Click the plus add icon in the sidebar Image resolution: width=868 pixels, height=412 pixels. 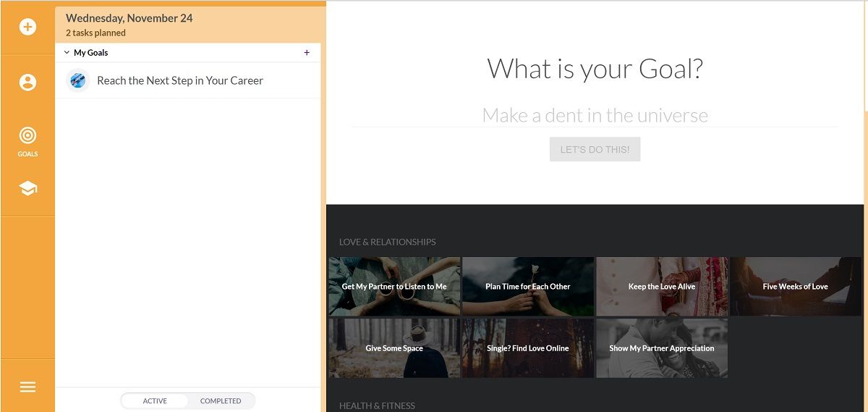tap(27, 28)
